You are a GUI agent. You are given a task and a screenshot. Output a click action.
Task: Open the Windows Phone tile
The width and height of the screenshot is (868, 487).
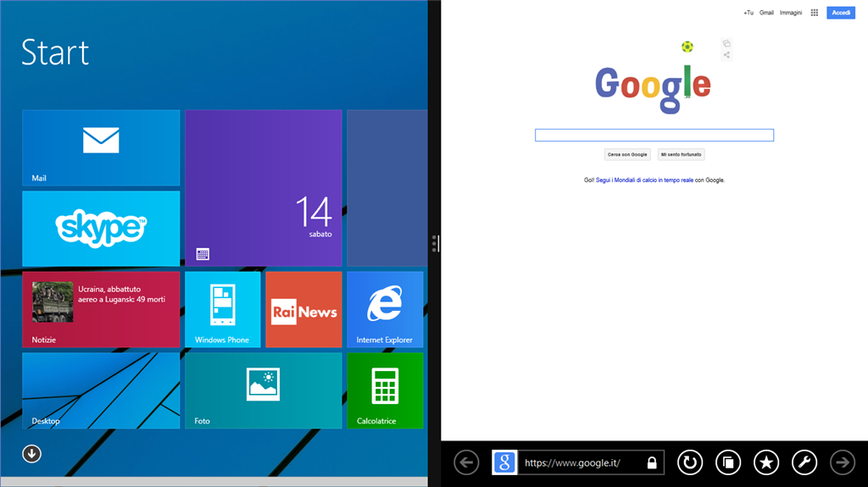click(x=223, y=309)
